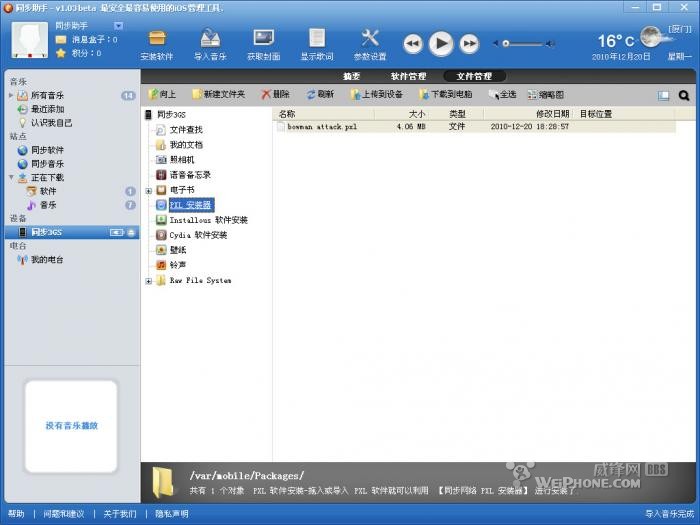Viewport: 700px width, 525px height.
Task: Open 电子书 ebooks folder
Action: click(182, 190)
